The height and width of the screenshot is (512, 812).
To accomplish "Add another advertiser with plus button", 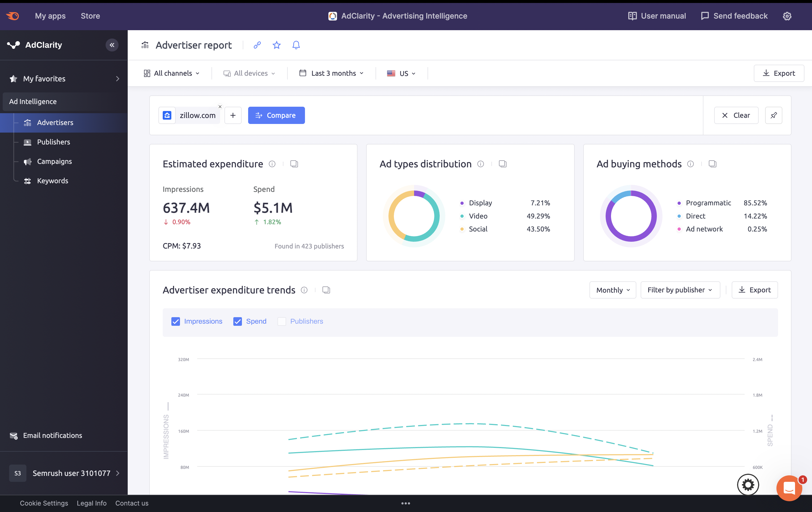I will coord(233,115).
